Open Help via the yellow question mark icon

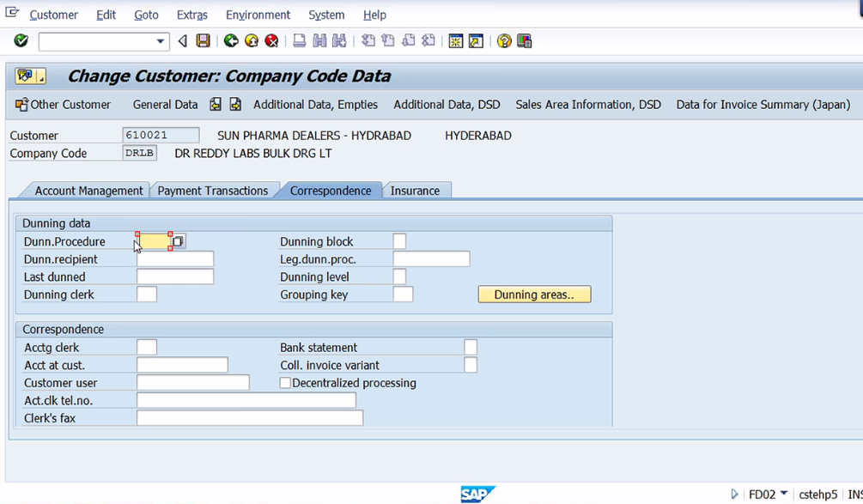[504, 40]
